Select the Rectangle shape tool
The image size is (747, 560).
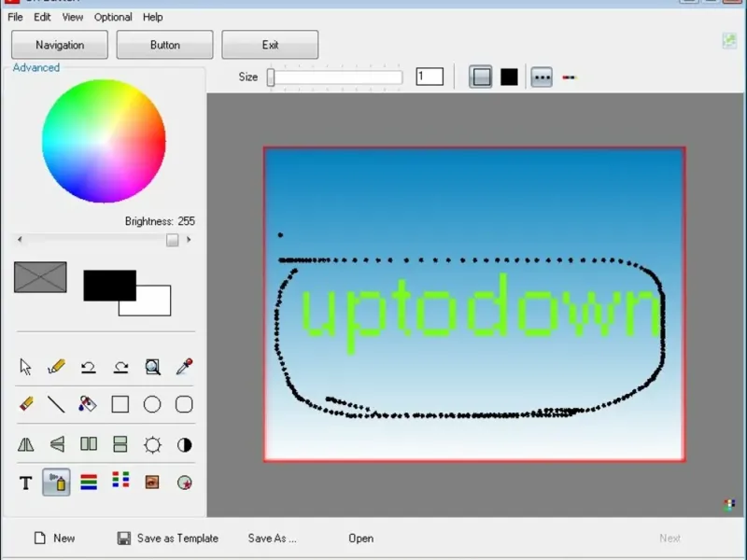120,404
